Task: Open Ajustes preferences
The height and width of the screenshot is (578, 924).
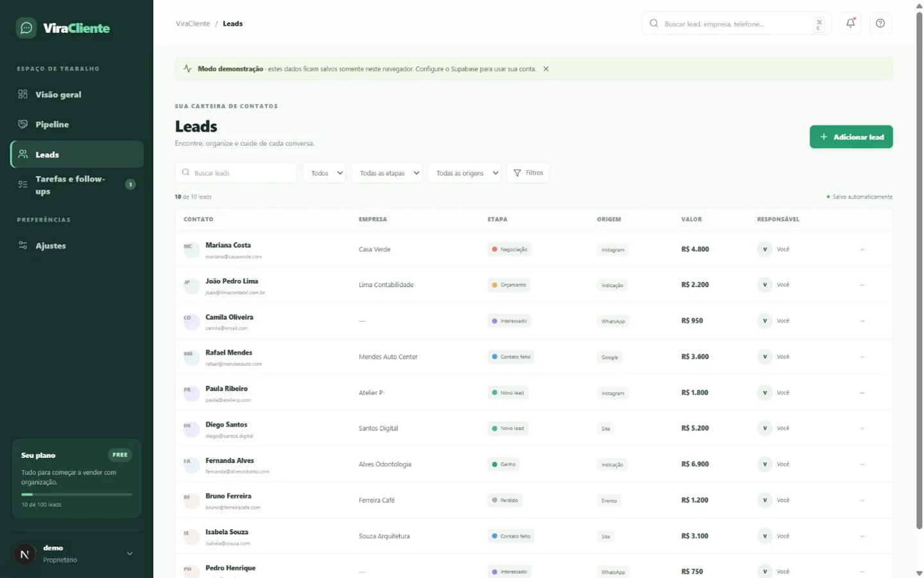Action: [x=77, y=246]
